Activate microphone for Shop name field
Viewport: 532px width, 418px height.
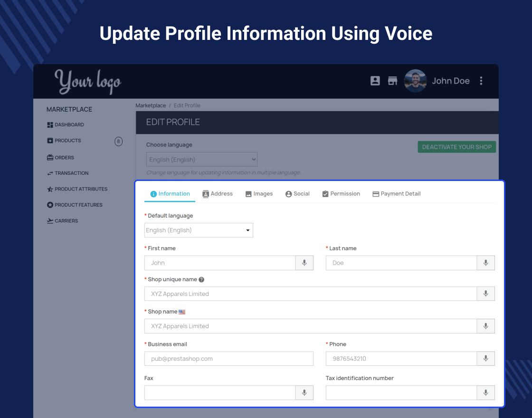[x=485, y=326]
